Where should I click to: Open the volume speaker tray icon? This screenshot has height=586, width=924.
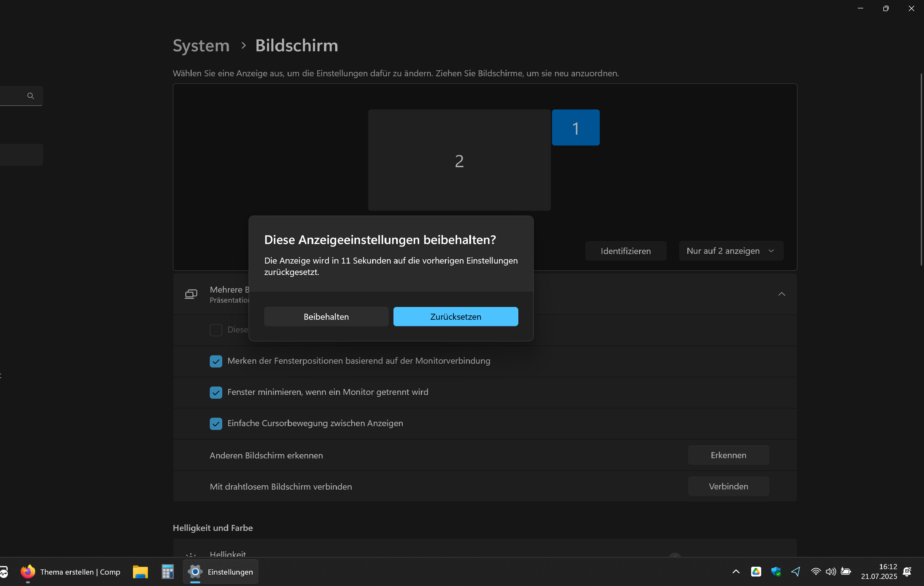tap(830, 572)
